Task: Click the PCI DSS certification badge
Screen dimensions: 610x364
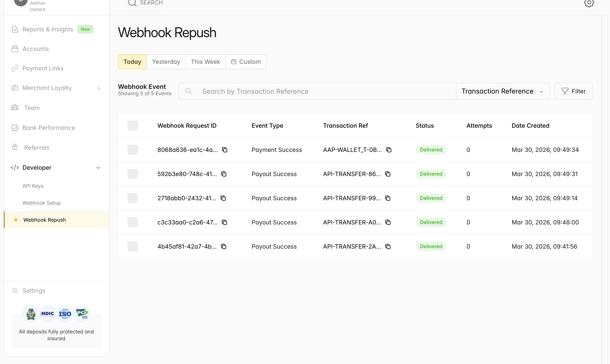Action: (82, 314)
